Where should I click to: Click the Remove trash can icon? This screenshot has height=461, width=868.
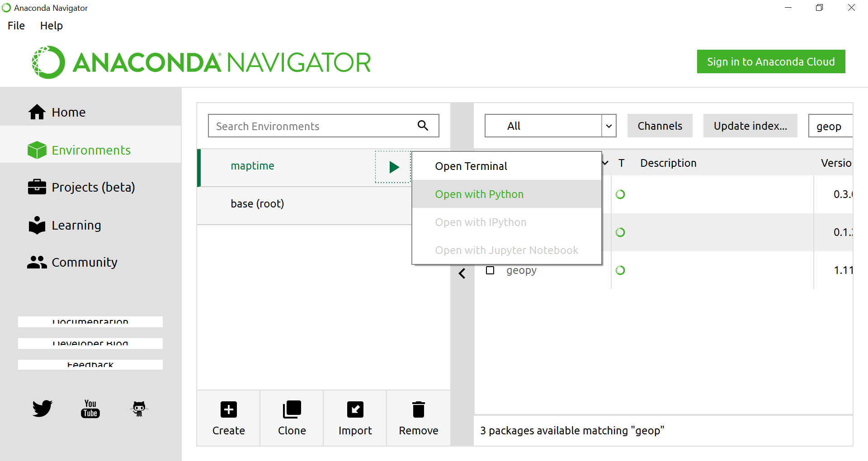(x=419, y=409)
